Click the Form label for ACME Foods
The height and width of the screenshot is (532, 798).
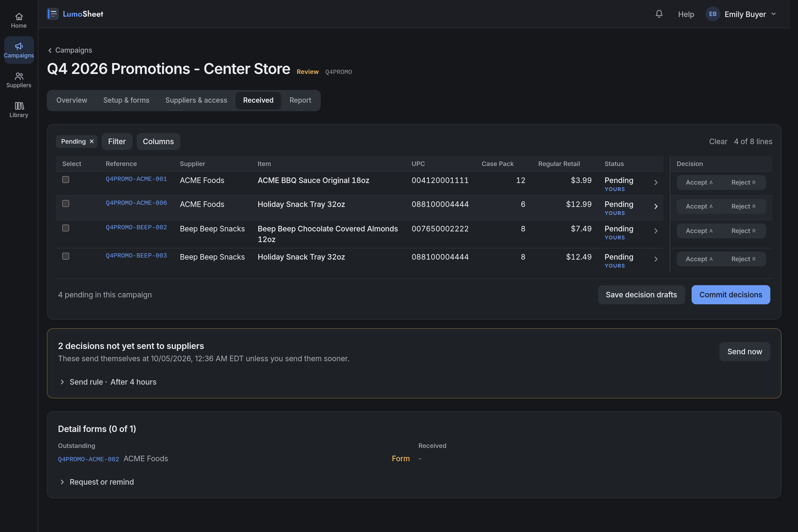click(x=400, y=459)
